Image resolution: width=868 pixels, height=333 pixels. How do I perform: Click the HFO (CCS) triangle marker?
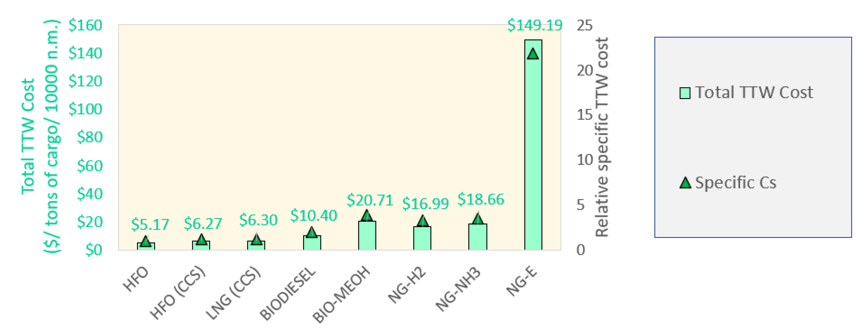(x=201, y=239)
